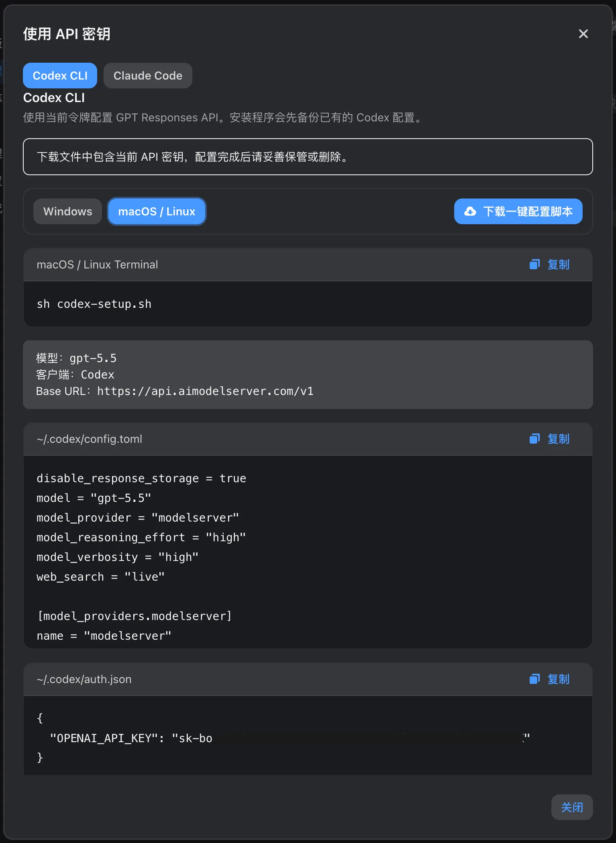Click the GPT Responses API description text
Screen dimensions: 616x843
tap(223, 117)
